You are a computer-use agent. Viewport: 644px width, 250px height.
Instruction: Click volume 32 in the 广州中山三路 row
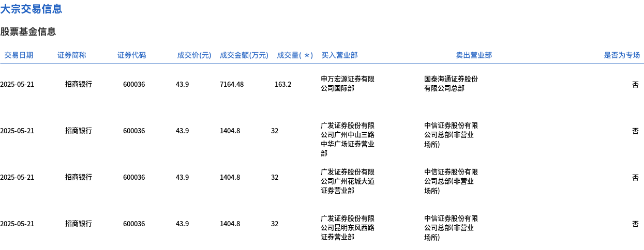tap(275, 131)
